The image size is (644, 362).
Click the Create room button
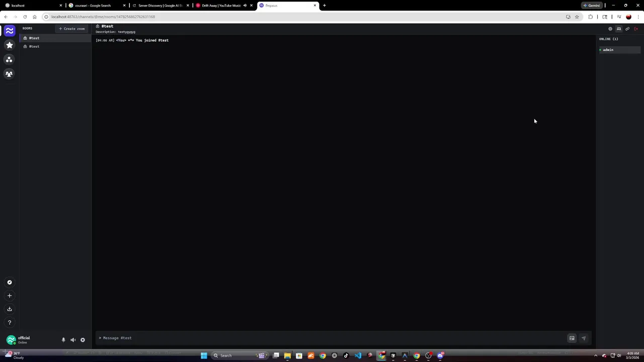72,29
